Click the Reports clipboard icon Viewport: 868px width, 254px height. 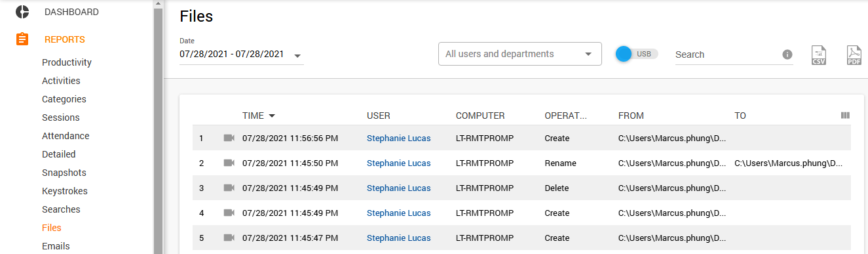(x=22, y=39)
